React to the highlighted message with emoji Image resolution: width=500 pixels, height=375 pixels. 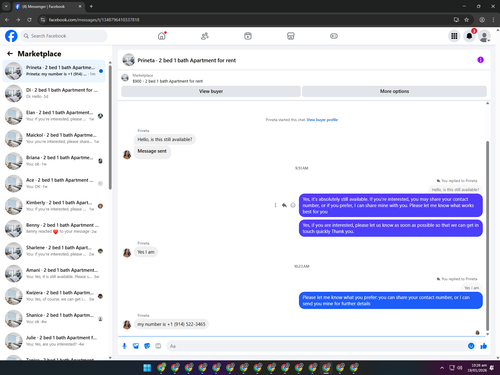coord(293,205)
